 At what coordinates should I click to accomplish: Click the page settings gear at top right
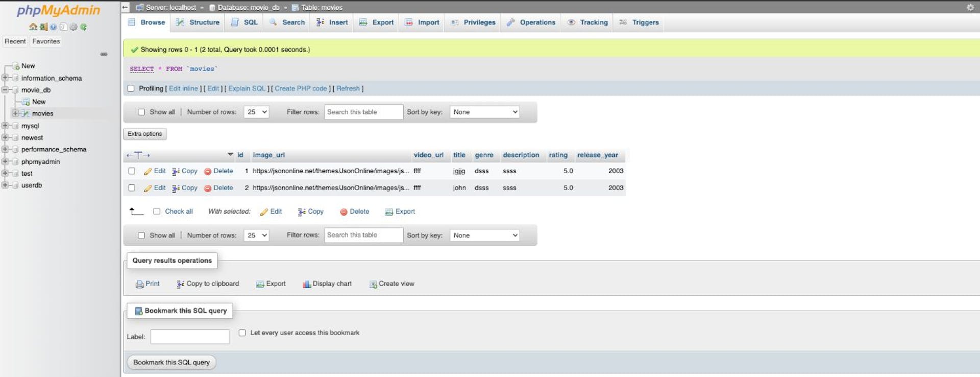pos(970,7)
